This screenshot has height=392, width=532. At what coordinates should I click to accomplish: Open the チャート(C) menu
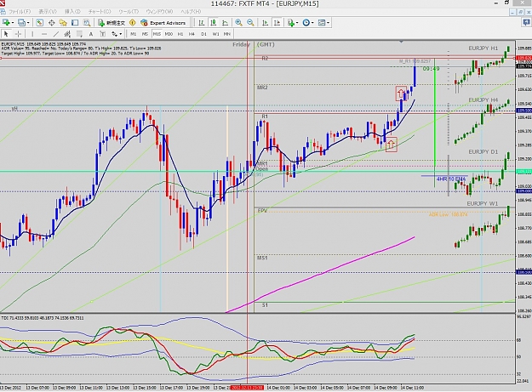100,12
